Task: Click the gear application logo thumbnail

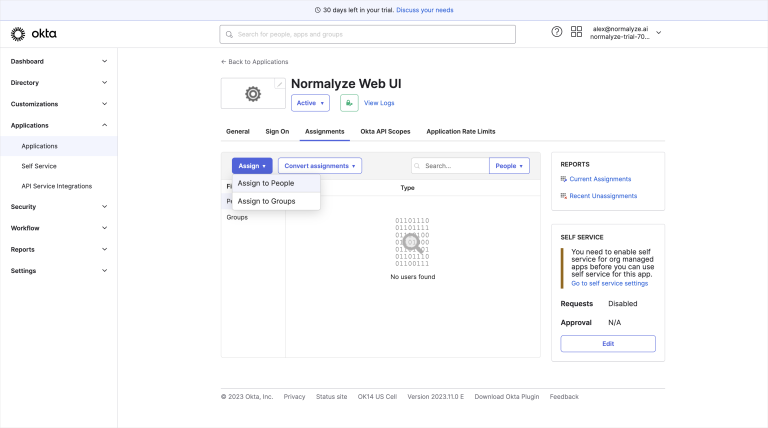Action: tap(252, 94)
